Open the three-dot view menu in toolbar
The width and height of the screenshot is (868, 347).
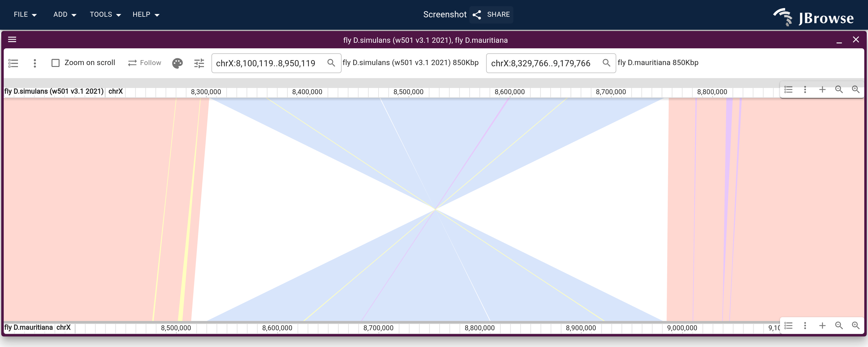(x=35, y=63)
